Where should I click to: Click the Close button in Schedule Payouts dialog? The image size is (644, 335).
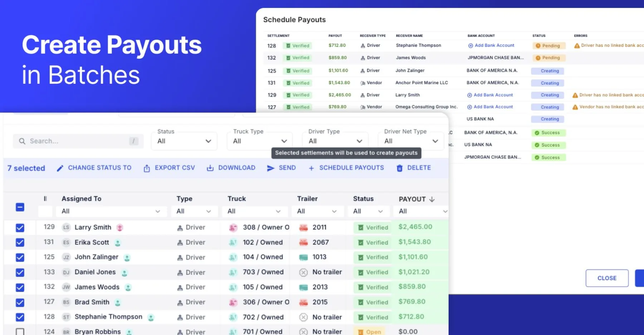click(x=607, y=278)
